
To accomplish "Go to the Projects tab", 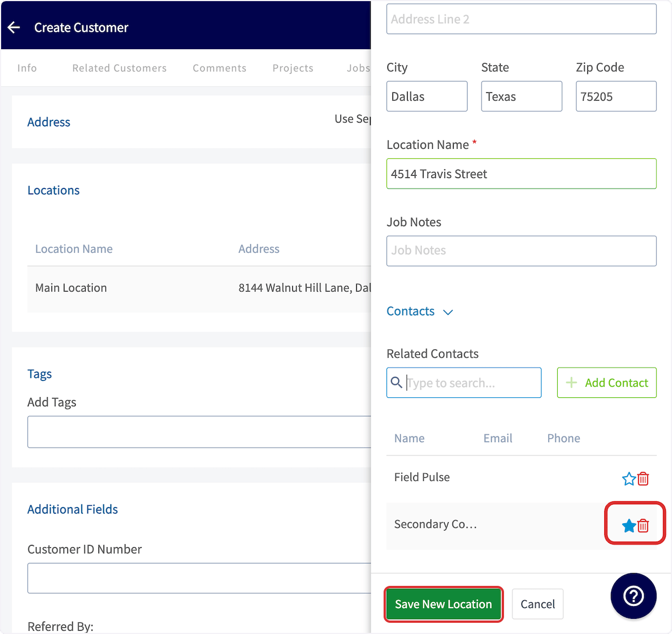I will tap(293, 68).
